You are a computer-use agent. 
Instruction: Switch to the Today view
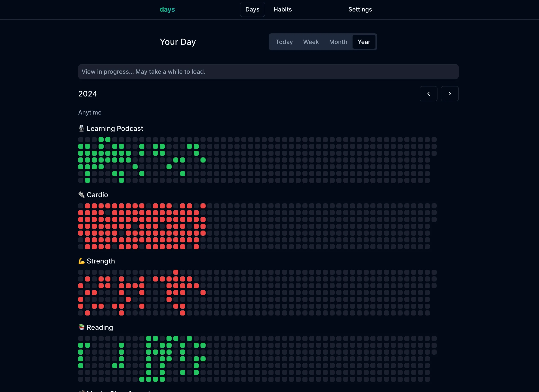pos(284,42)
